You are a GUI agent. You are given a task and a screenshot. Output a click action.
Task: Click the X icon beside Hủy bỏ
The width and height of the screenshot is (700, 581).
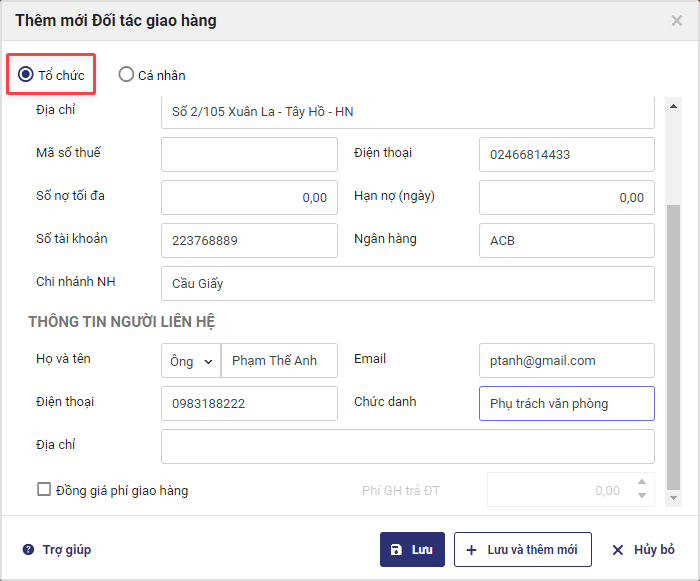coord(618,550)
